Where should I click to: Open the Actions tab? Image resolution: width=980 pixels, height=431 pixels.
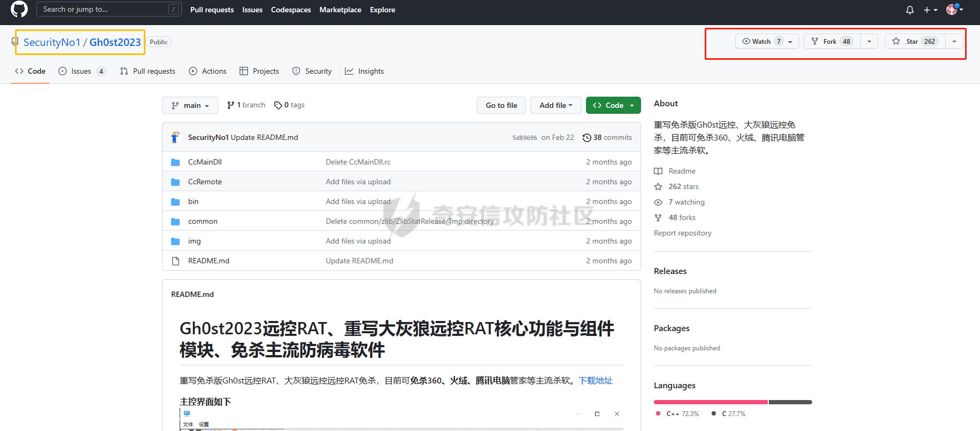point(207,71)
